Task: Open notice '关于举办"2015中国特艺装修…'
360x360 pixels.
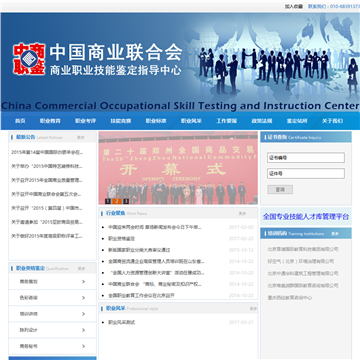Action: click(47, 166)
